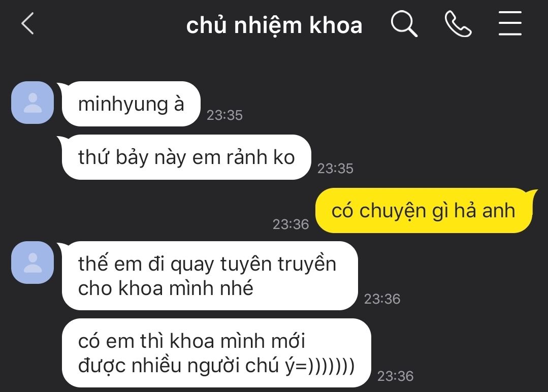Click the word 'tuyên truyền' in the message

[278, 264]
